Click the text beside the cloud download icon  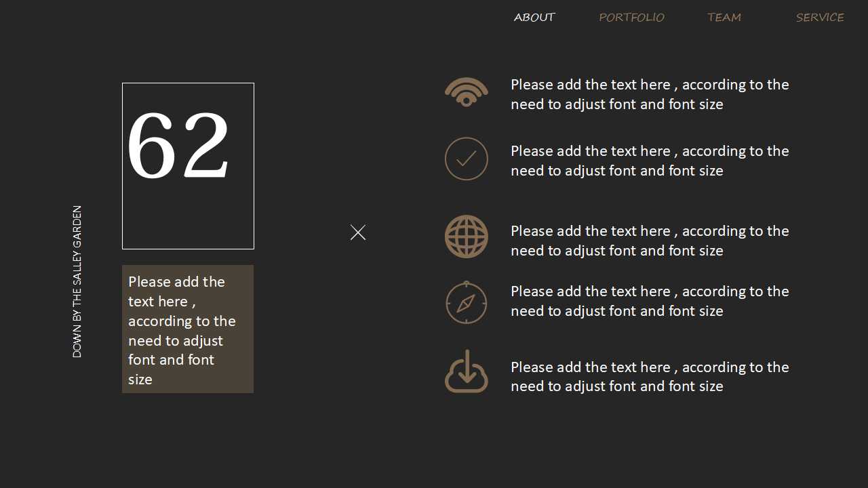pyautogui.click(x=650, y=376)
